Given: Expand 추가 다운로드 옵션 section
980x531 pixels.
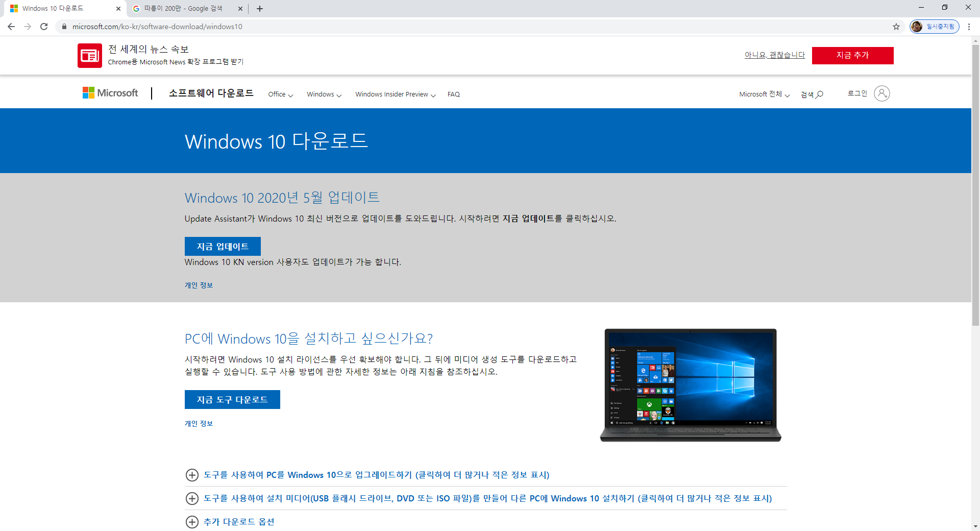Looking at the screenshot, I should (x=230, y=522).
